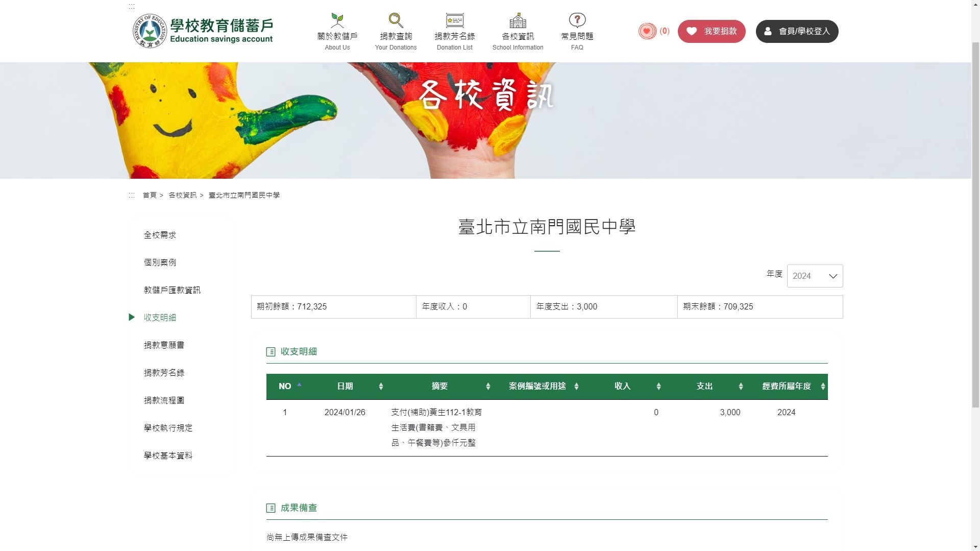This screenshot has width=980, height=551.
Task: Open the 關於教儲戶 About Us menu
Action: 337,32
